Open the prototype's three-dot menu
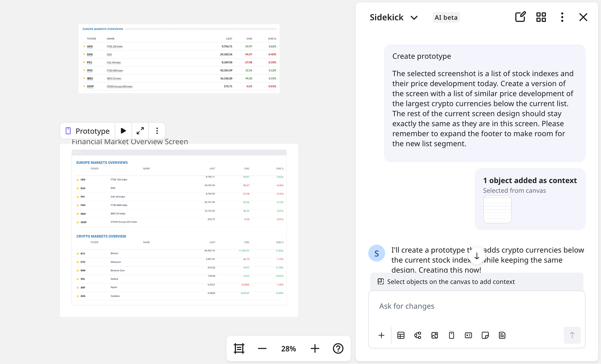 pyautogui.click(x=157, y=131)
